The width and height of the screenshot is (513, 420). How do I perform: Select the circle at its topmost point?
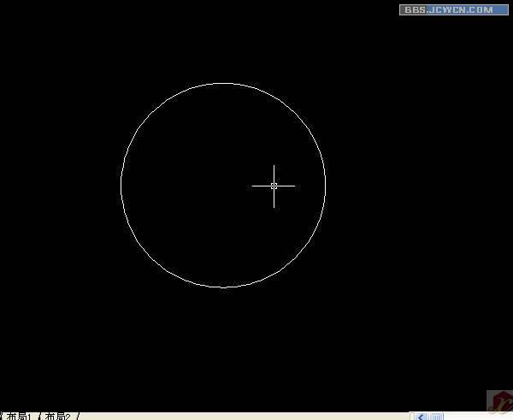point(223,83)
